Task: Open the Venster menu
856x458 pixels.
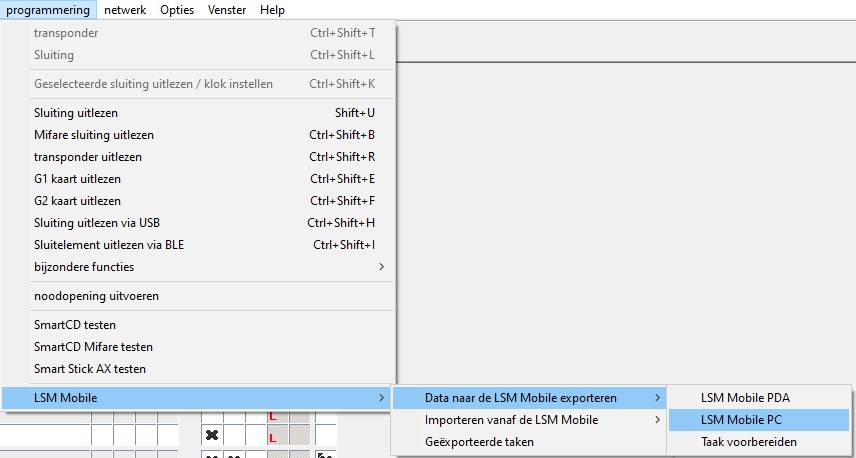Action: click(x=227, y=10)
